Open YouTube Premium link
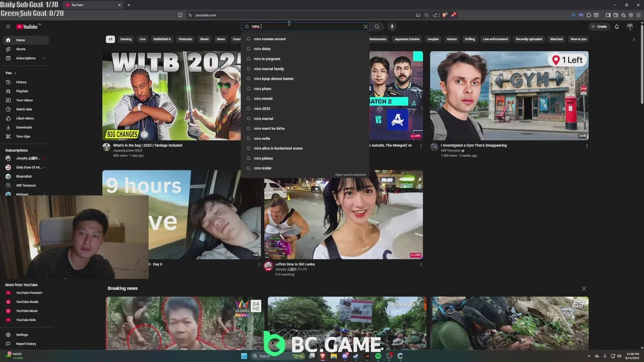644x362 pixels. (26, 293)
